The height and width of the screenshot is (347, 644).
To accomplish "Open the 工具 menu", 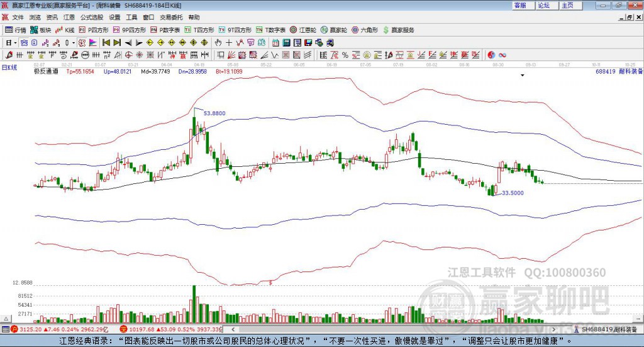I will click(131, 17).
